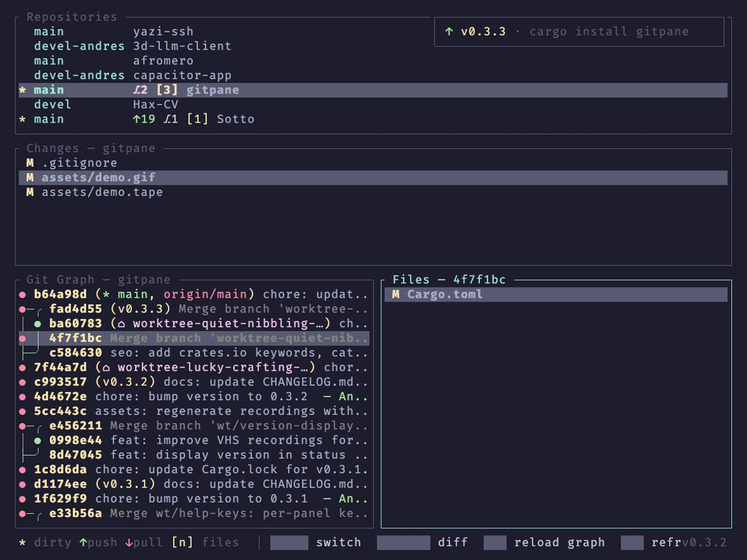Screen dimensions: 747x560
Task: Click the 'switch' hint label
Action: (x=339, y=543)
